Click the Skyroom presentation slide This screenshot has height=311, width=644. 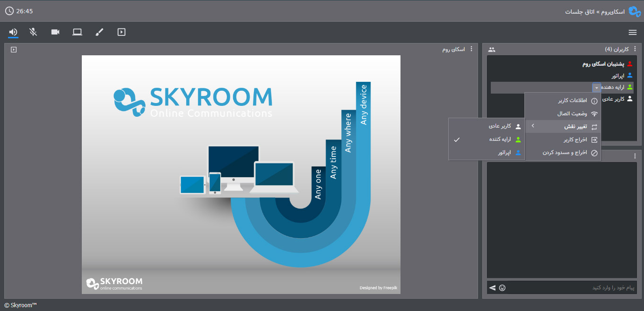pos(241,174)
